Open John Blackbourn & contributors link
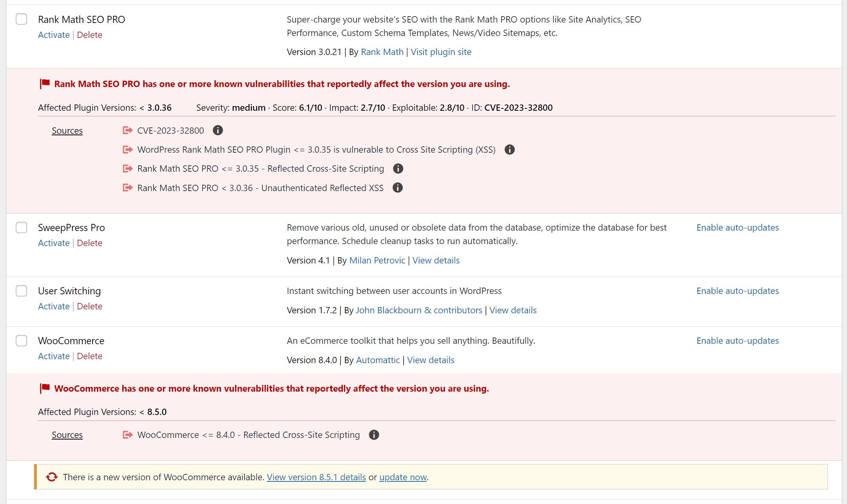The image size is (847, 504). tap(419, 310)
